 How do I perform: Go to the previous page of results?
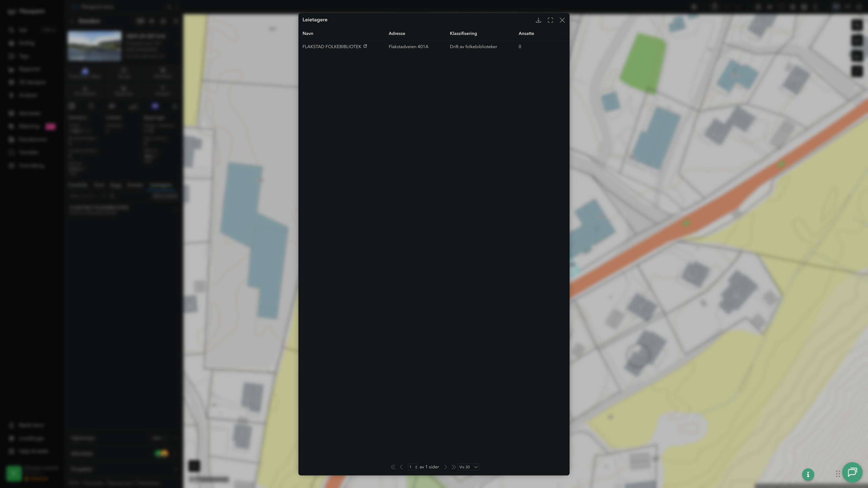coord(401,467)
